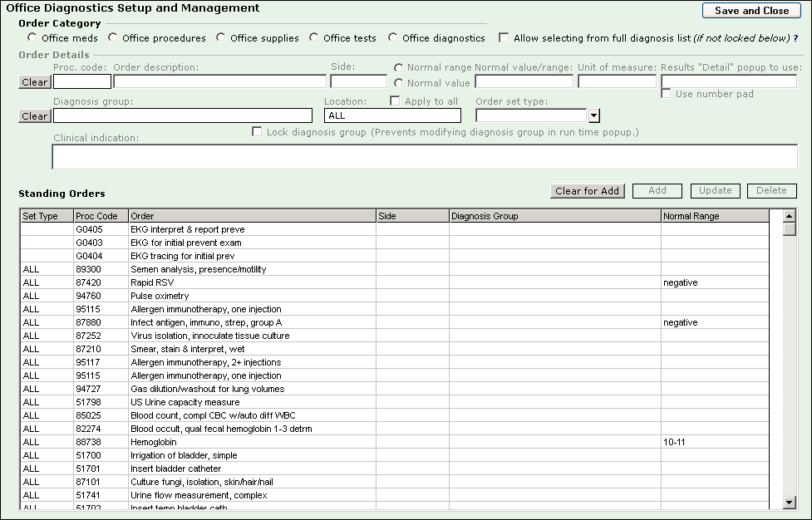Click the orders list scrollbar thumb

790,228
